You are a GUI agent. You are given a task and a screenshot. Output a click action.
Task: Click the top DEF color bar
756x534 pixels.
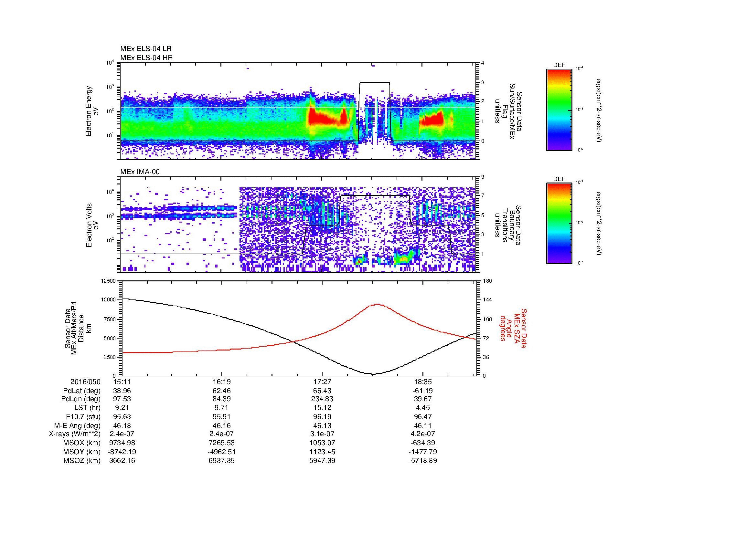(559, 110)
